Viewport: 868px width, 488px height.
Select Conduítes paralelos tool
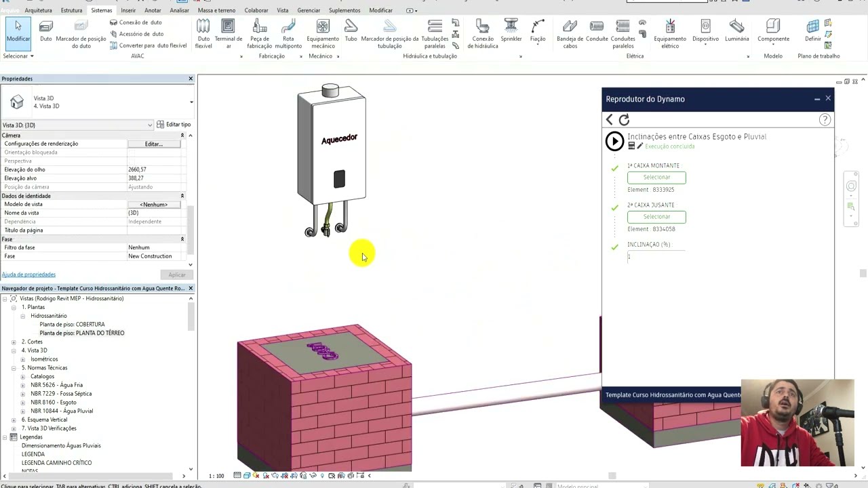623,33
